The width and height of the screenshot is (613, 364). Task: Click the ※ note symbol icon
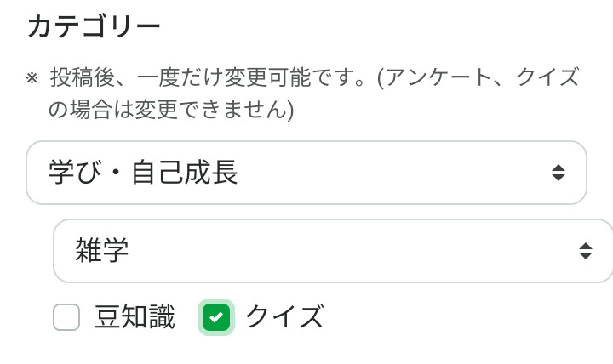click(32, 78)
